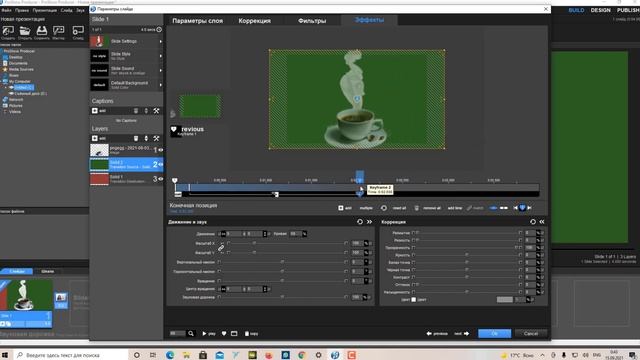This screenshot has height=360, width=640.
Task: Click the remove all keyframes trash icon
Action: [x=416, y=208]
